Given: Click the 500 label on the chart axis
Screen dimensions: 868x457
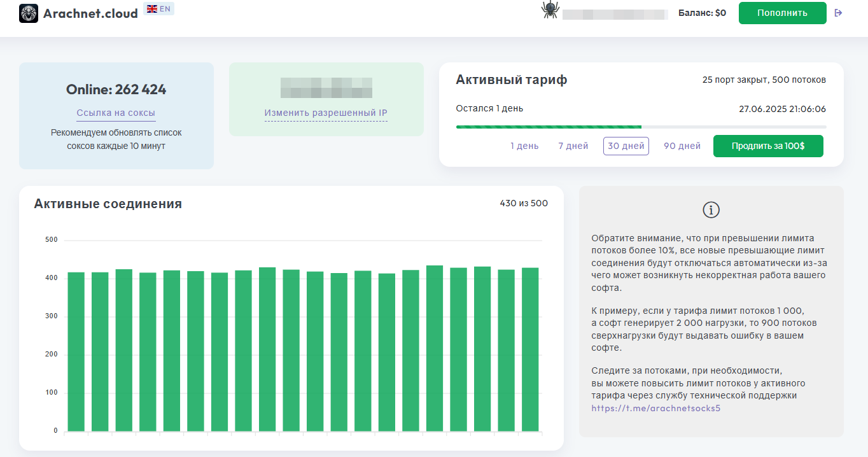Looking at the screenshot, I should pos(51,240).
